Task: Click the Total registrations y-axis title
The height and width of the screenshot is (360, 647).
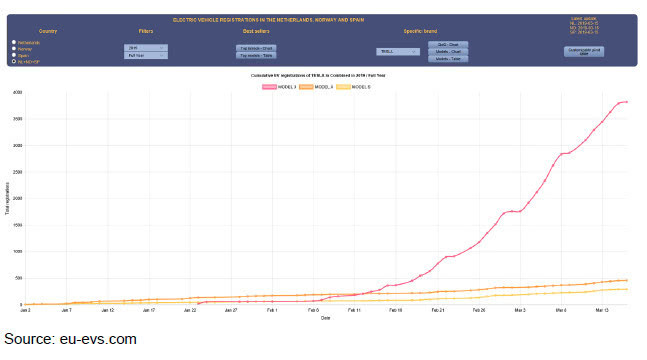Action: pos(7,199)
